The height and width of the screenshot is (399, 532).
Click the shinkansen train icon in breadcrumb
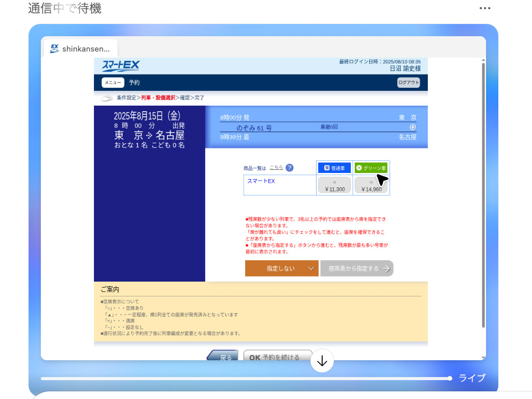107,98
